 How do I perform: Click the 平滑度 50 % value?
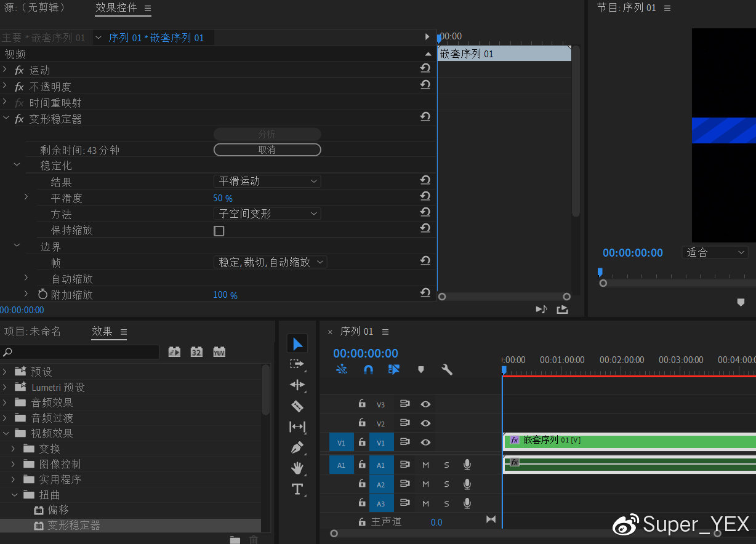pos(223,198)
